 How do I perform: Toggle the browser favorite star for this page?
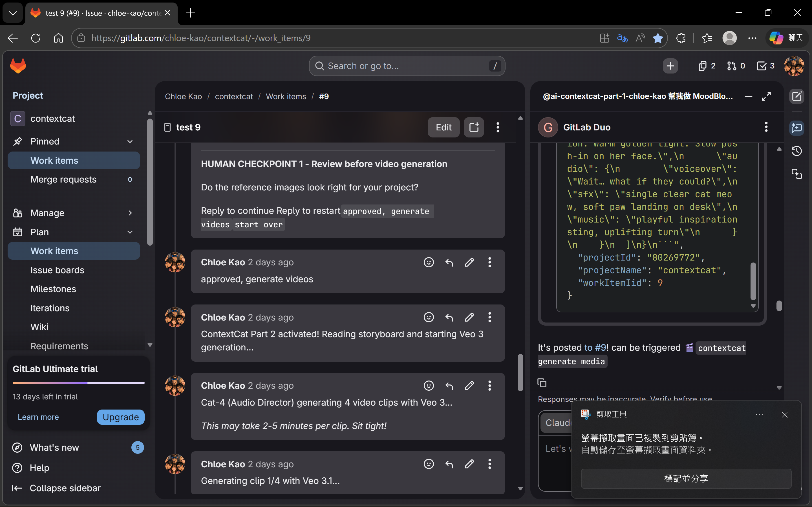point(658,38)
